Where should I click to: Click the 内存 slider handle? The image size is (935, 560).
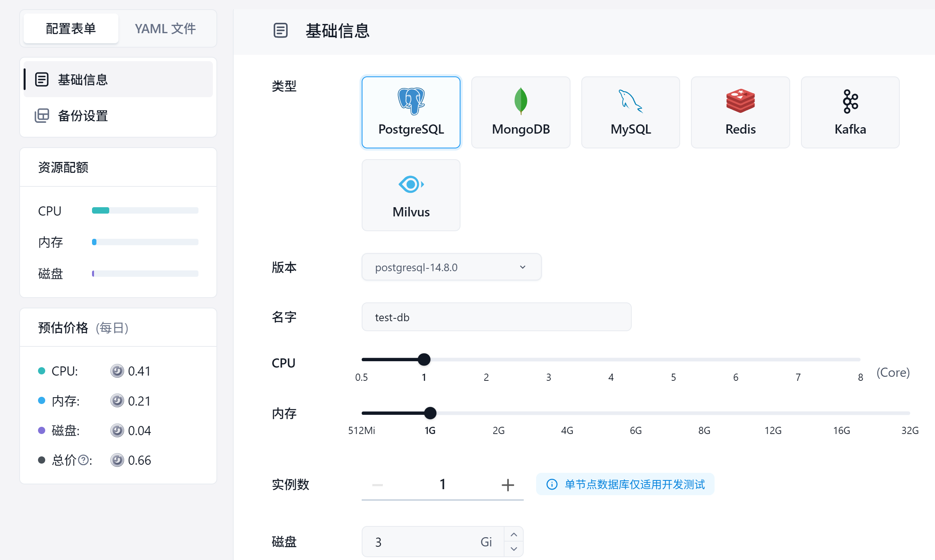tap(430, 413)
